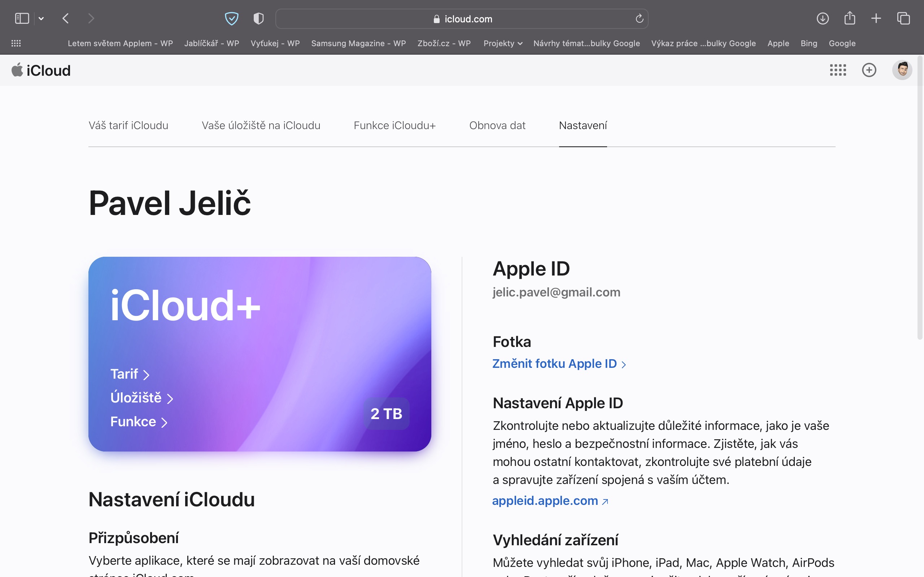Open a new tab with plus icon

tap(876, 18)
